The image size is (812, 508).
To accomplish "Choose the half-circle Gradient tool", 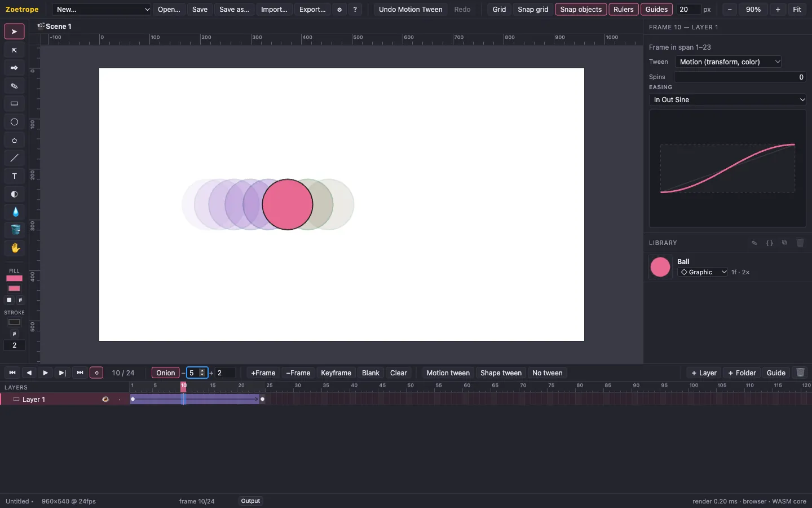I will click(x=14, y=194).
